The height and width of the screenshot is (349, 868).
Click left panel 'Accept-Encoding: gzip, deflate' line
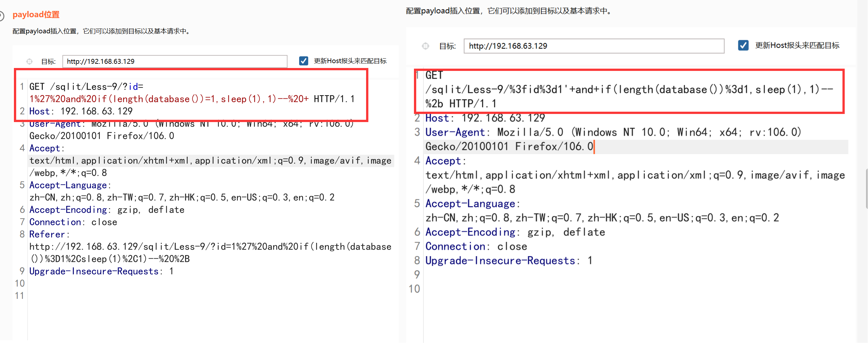coord(107,210)
